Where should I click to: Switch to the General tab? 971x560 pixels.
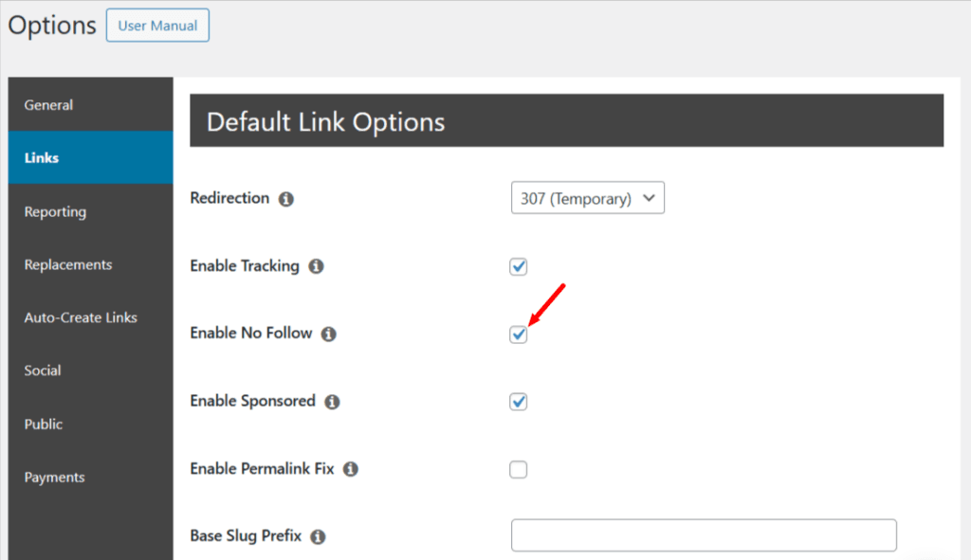[48, 105]
